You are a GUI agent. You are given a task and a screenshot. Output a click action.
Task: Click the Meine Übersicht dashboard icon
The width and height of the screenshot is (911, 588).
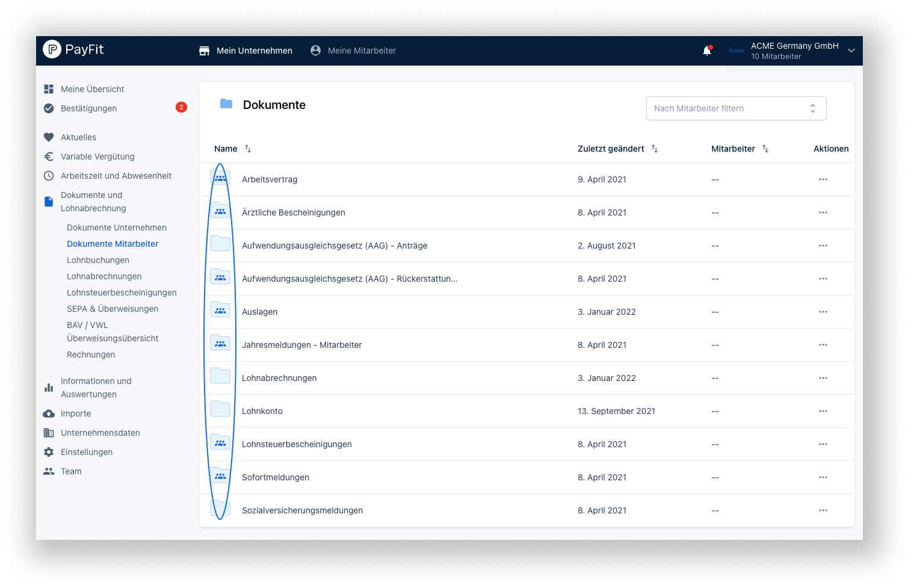[x=49, y=89]
